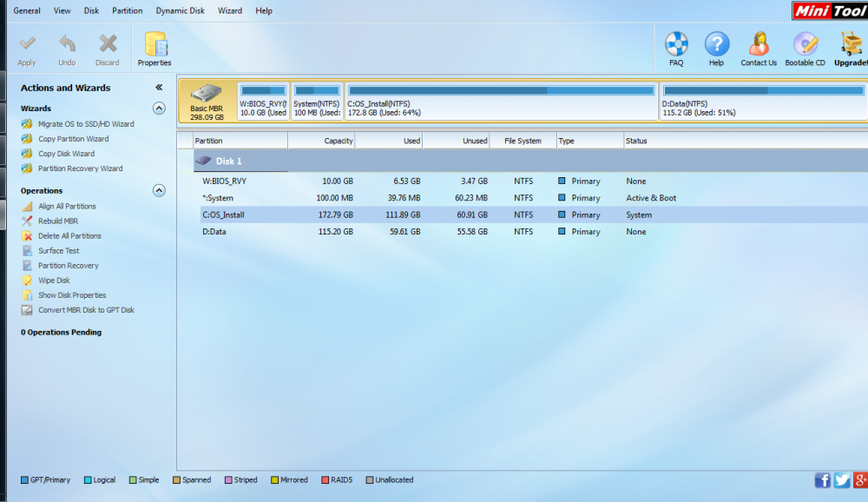The height and width of the screenshot is (502, 868).
Task: Open the FAQ lifebuoy icon
Action: (676, 44)
